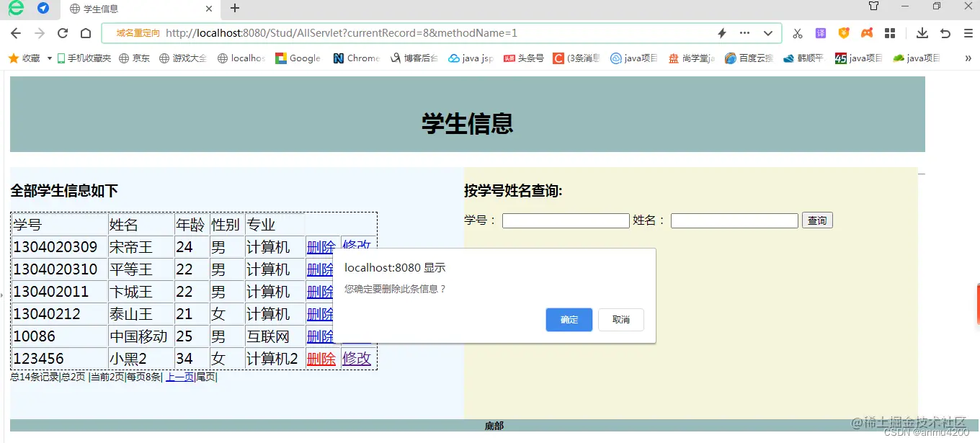Viewport: 980px width, 443px height.
Task: Open the apps grid icon in toolbar
Action: [x=891, y=33]
